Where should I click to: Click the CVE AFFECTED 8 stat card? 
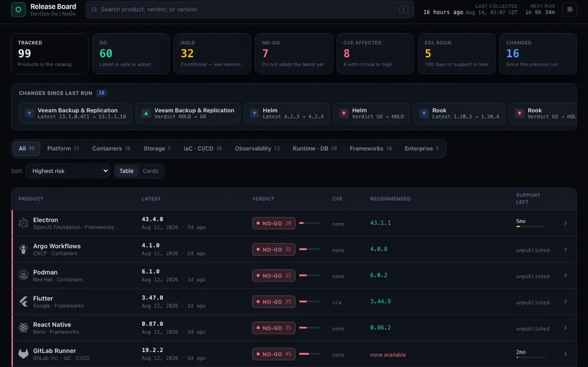click(375, 53)
